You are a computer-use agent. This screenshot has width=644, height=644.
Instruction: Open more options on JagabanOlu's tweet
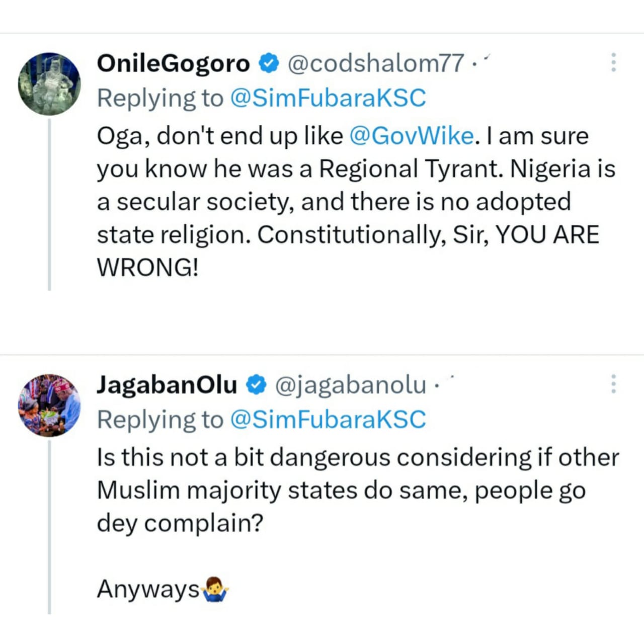[x=613, y=384]
